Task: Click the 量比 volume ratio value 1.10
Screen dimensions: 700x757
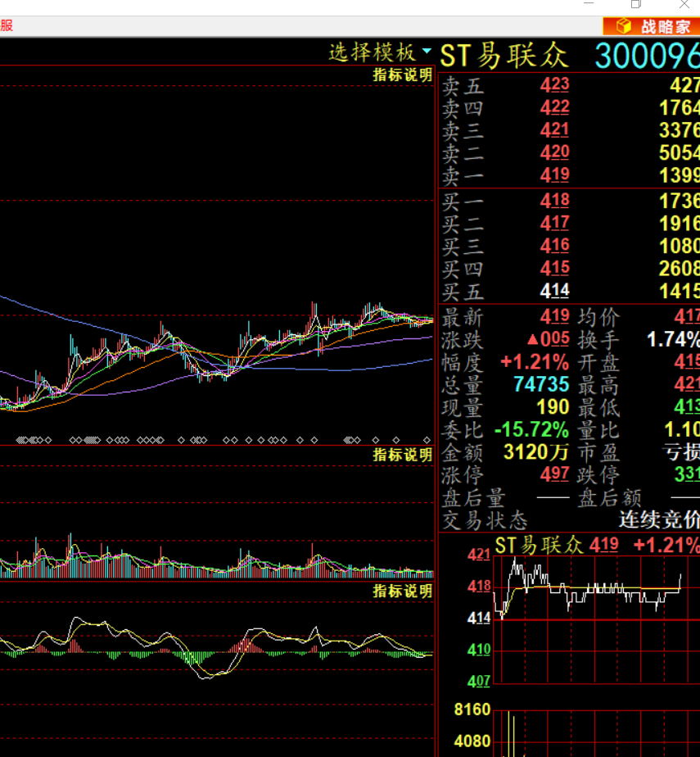Action: pyautogui.click(x=682, y=429)
